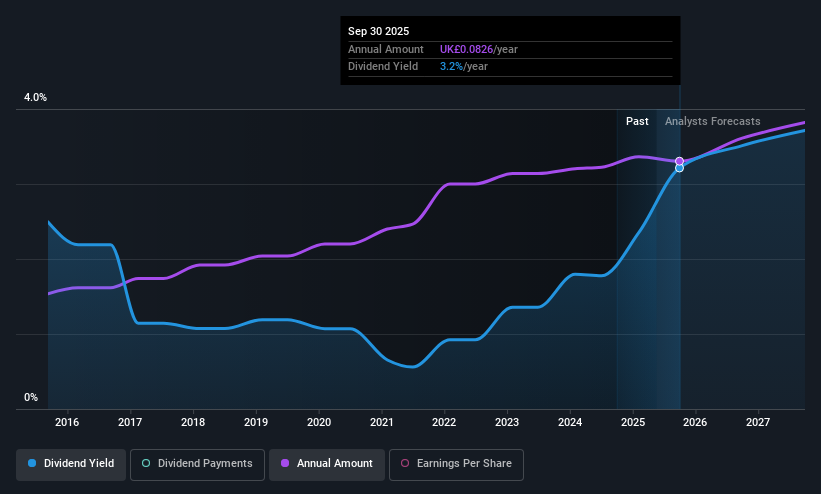Toggle the Annual Amount series
The height and width of the screenshot is (494, 821).
(x=327, y=464)
